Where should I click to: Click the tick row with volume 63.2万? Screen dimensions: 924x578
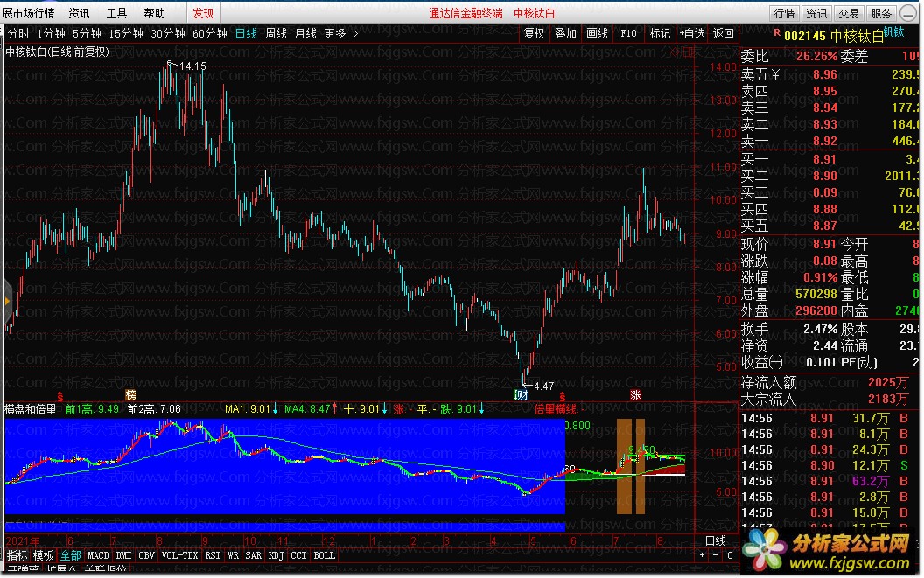tap(829, 481)
